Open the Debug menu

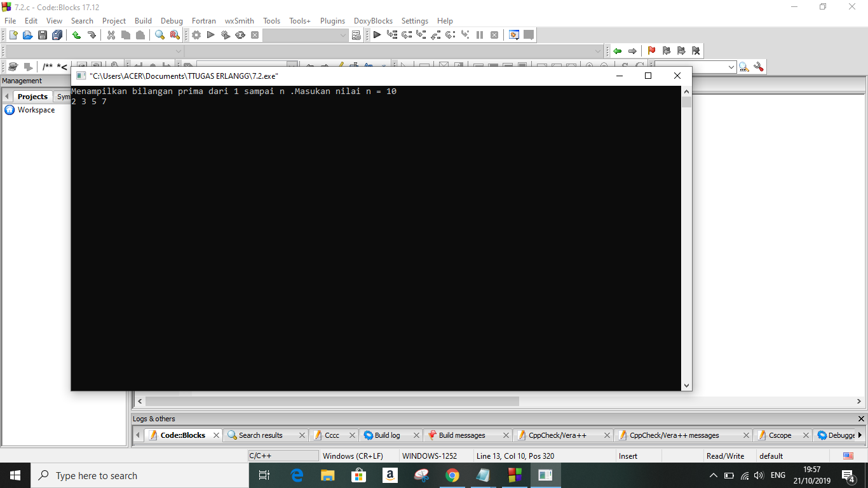[x=172, y=21]
